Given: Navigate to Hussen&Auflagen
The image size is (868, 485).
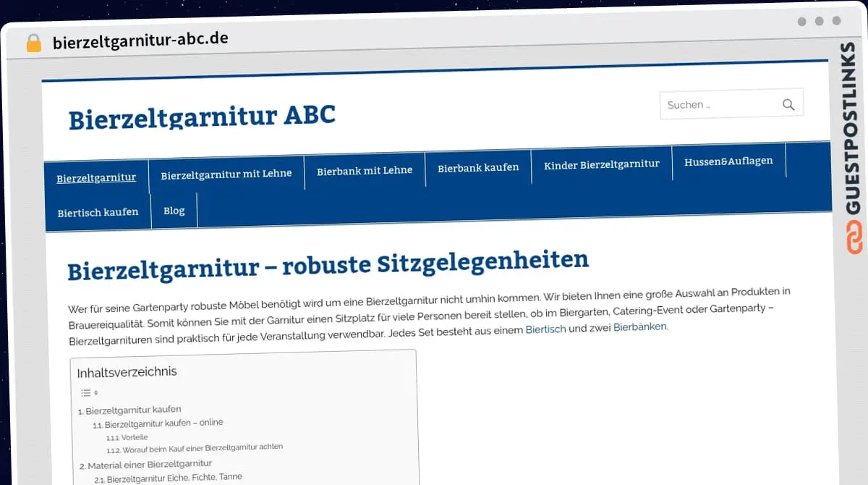Looking at the screenshot, I should [728, 161].
